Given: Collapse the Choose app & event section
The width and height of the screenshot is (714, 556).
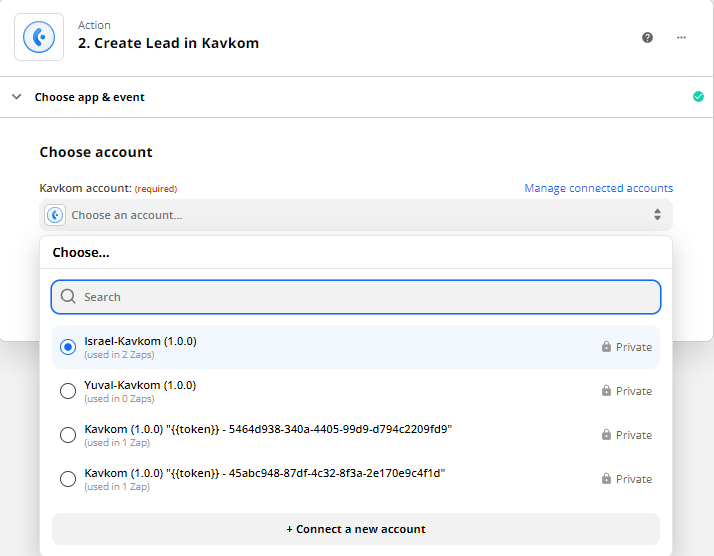Looking at the screenshot, I should tap(17, 97).
